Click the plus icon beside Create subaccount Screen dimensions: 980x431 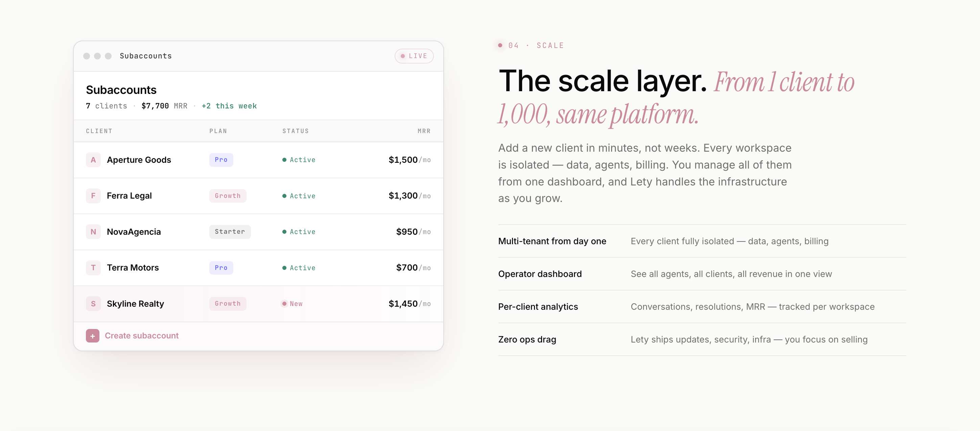92,336
